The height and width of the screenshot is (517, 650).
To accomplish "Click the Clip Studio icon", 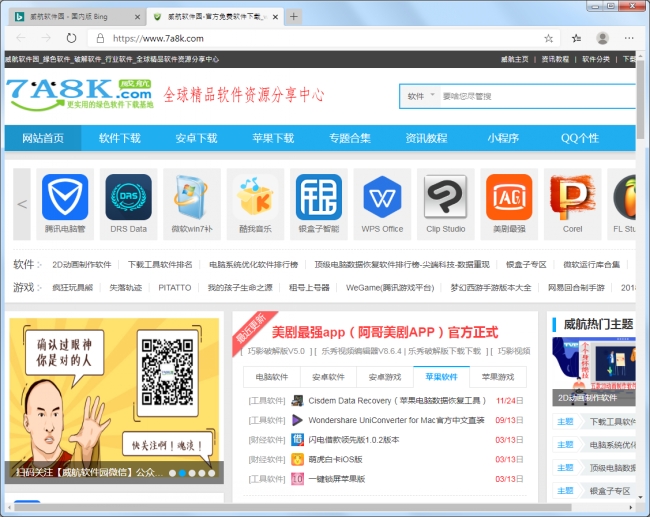I will point(445,197).
